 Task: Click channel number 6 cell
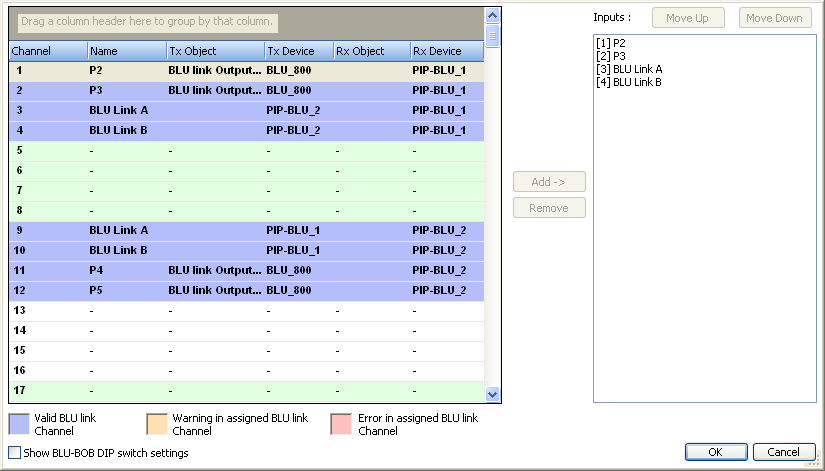(48, 171)
